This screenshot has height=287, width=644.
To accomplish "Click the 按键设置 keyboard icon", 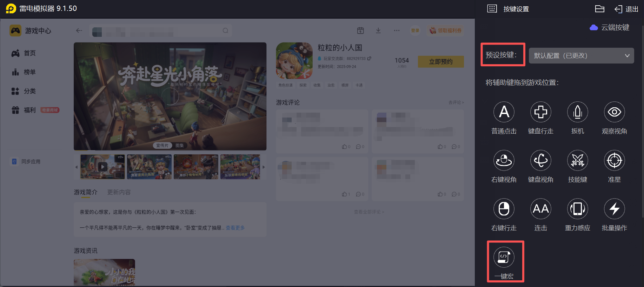I will [x=492, y=9].
